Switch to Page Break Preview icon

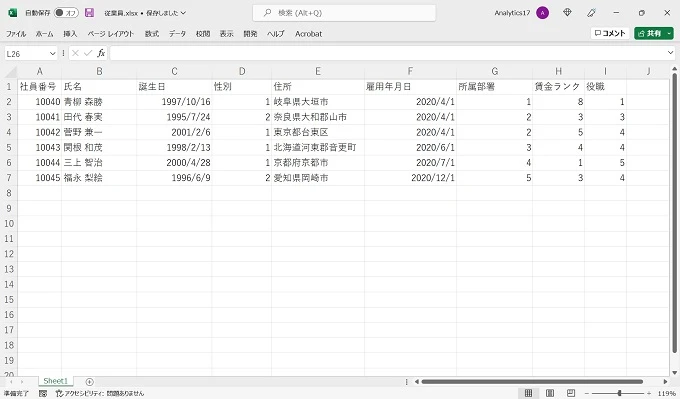tap(571, 393)
